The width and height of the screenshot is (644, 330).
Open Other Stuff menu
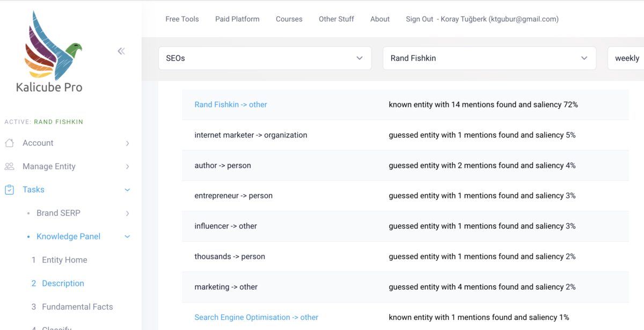[336, 19]
